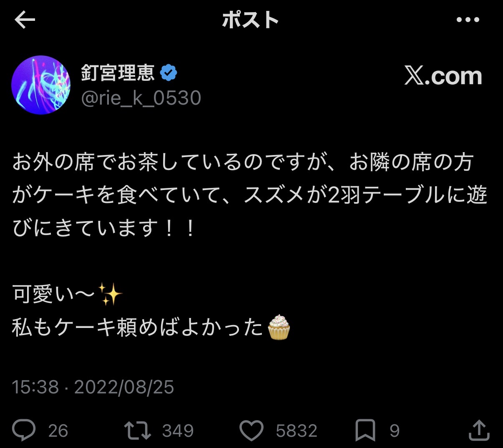The width and height of the screenshot is (503, 448).
Task: Tap the sparkles emoji after 可愛い〜
Action: (111, 294)
